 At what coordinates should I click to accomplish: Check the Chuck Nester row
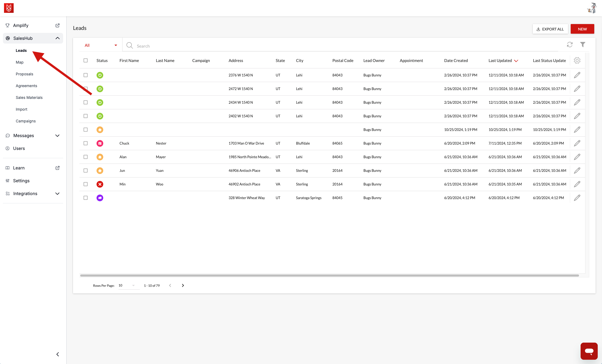click(86, 143)
